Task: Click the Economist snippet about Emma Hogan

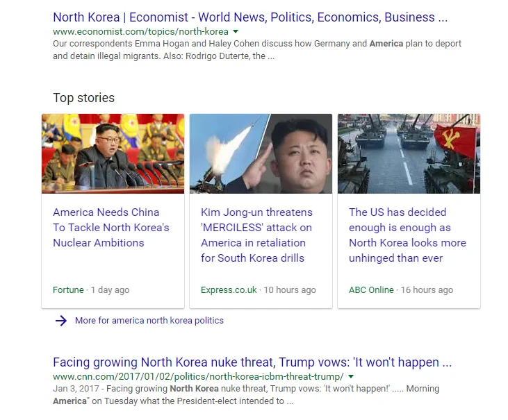Action: 257,50
